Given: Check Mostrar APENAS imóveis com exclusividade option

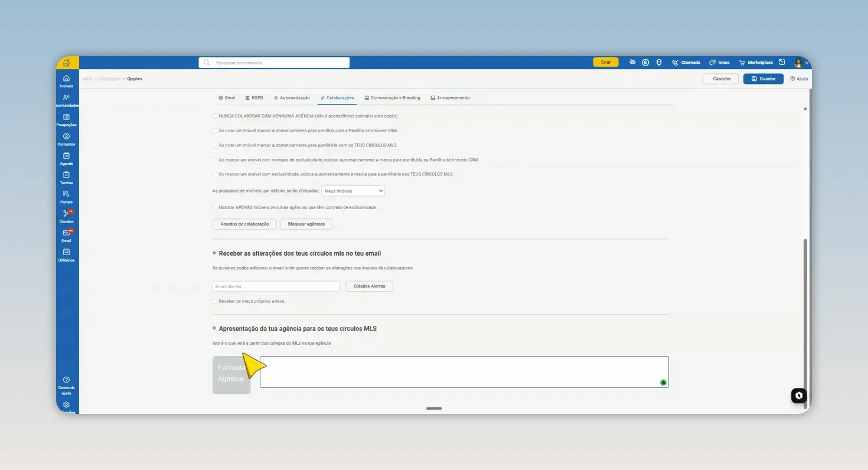Looking at the screenshot, I should (215, 208).
